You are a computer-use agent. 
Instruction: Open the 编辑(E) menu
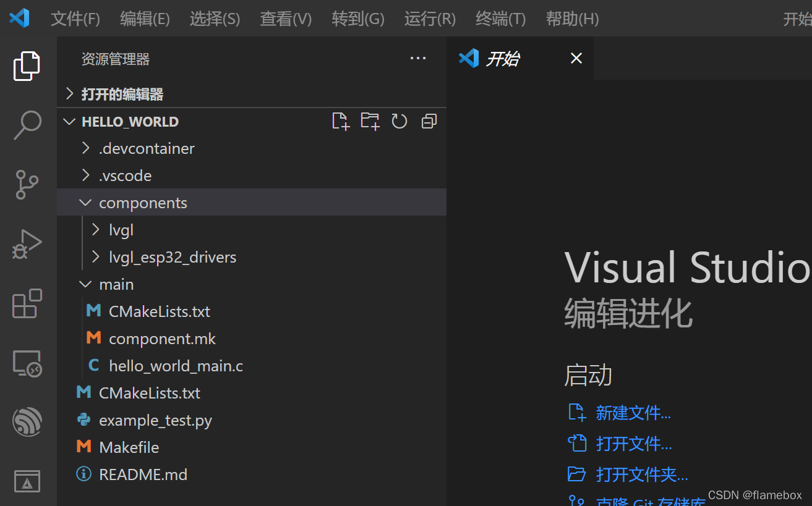145,19
